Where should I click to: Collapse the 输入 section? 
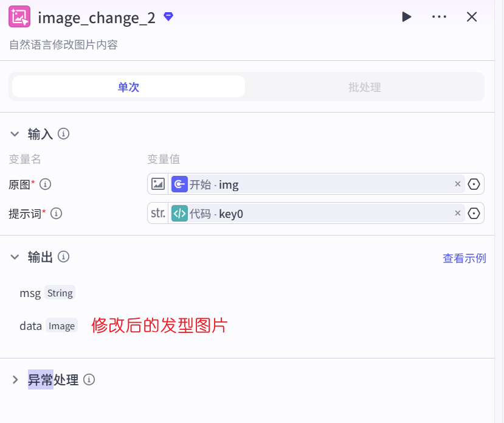15,134
